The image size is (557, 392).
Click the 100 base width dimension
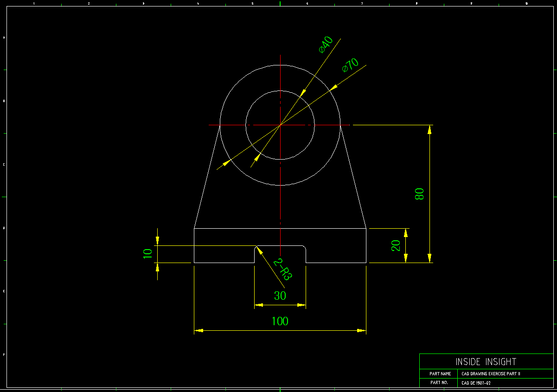(x=280, y=321)
